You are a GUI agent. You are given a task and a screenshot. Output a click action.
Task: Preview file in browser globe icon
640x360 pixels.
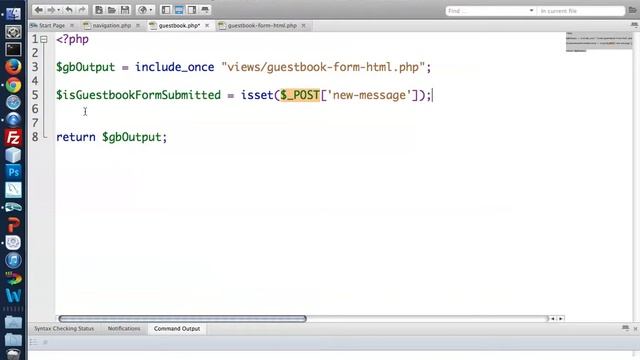(x=142, y=10)
